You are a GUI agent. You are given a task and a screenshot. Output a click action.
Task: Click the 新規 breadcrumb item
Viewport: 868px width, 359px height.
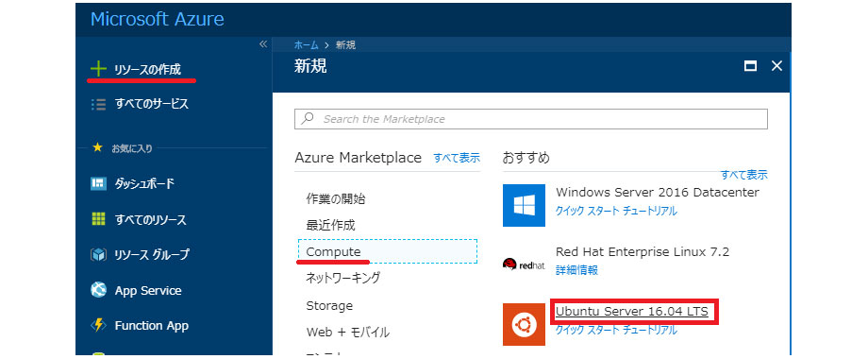click(346, 45)
